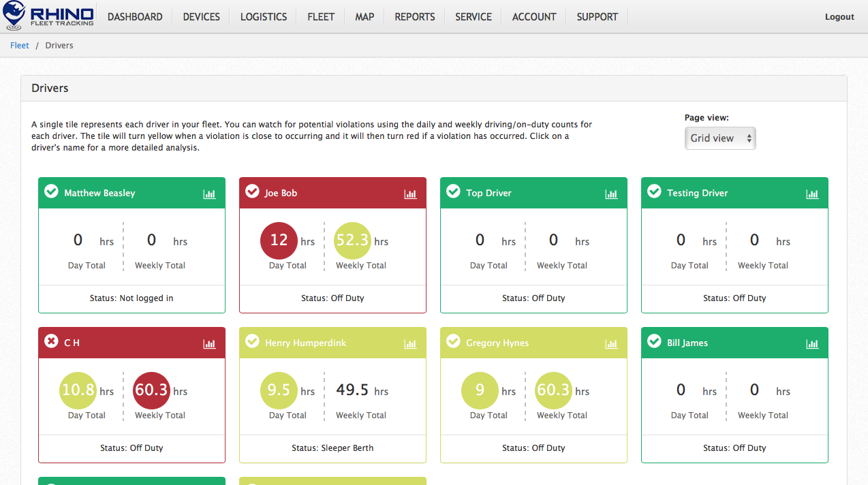Click check mark icon beside Gregory Hynes
Viewport: 868px width, 485px height.
[x=453, y=341]
